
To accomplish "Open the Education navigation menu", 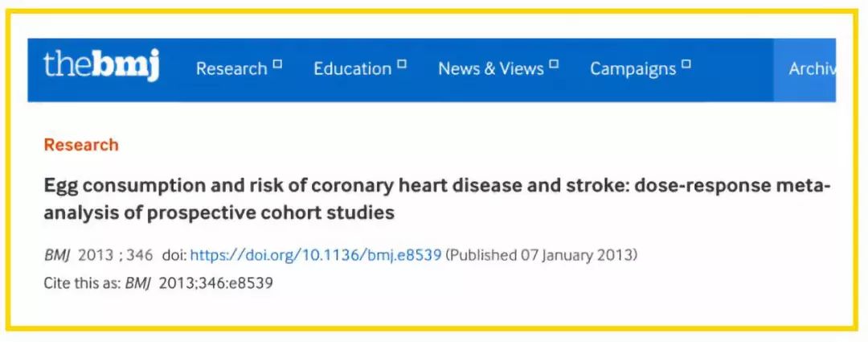I will [353, 69].
